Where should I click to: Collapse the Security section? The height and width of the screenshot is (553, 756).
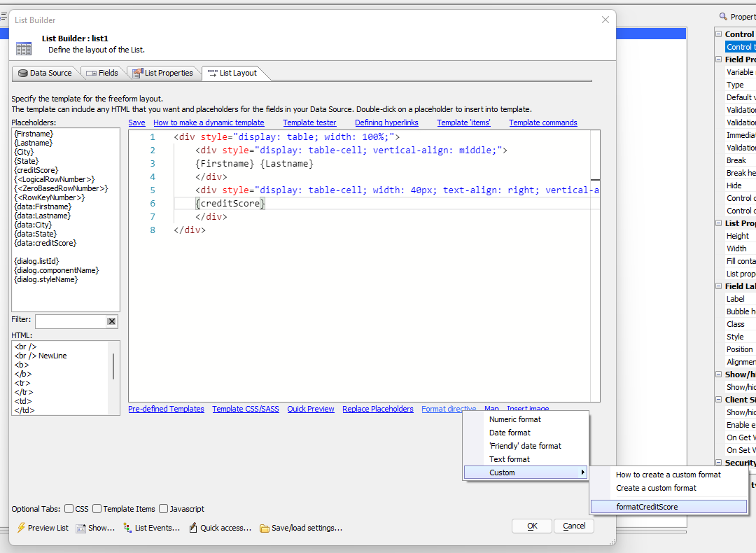tap(718, 463)
